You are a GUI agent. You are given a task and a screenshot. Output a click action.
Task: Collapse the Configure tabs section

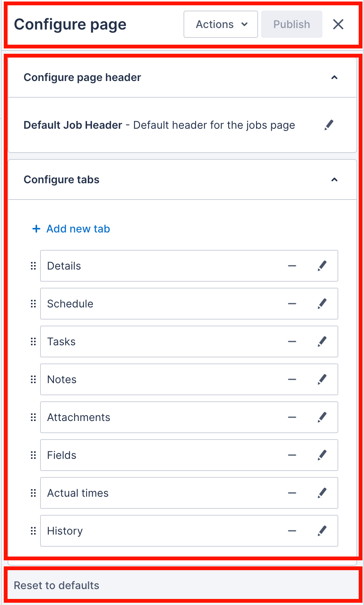(x=334, y=179)
